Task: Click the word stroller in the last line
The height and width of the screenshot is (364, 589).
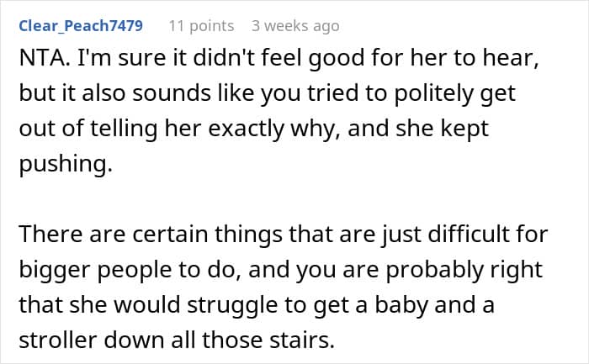Action: 58,340
